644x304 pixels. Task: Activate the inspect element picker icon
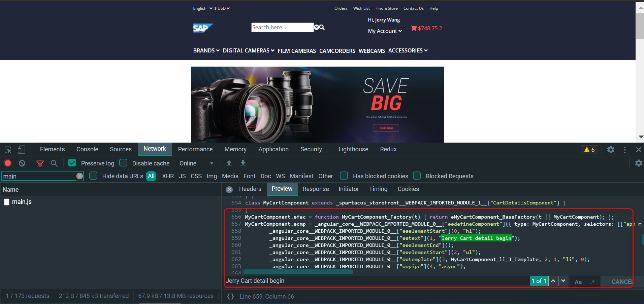click(x=8, y=150)
